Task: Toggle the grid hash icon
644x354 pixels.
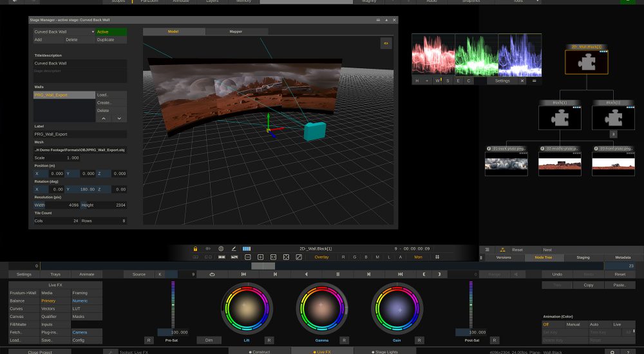Action: click(x=437, y=257)
